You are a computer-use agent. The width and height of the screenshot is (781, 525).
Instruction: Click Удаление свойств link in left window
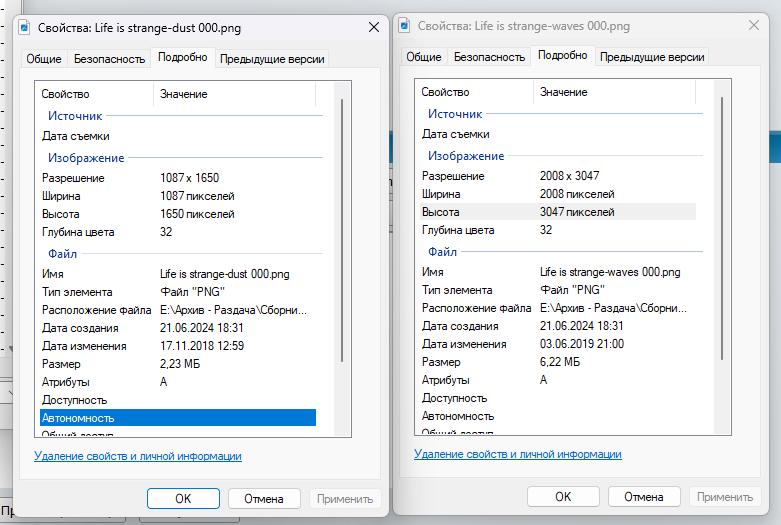[138, 456]
